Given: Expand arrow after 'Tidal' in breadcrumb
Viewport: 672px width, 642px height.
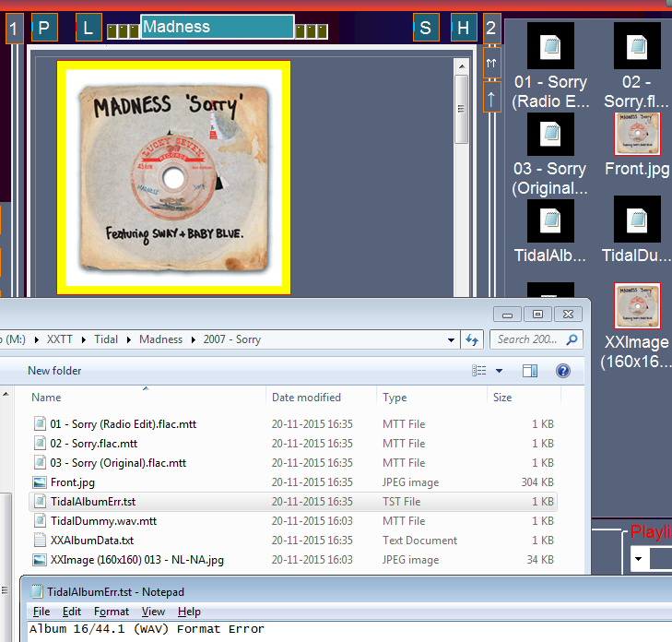Looking at the screenshot, I should click(128, 339).
